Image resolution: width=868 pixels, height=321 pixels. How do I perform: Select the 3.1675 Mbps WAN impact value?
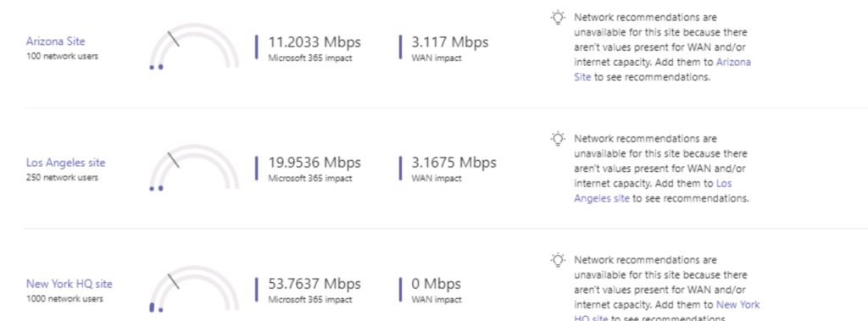(454, 163)
